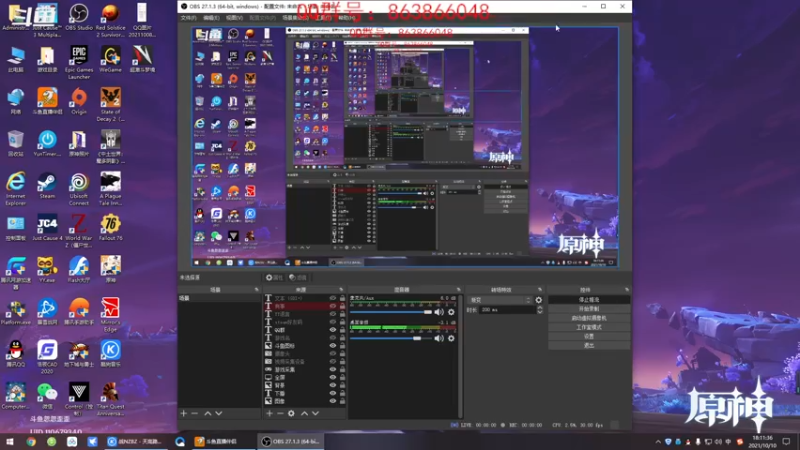Toggle visibility eye of the QQ群 source
Screen dimensions: 800x450
333,330
